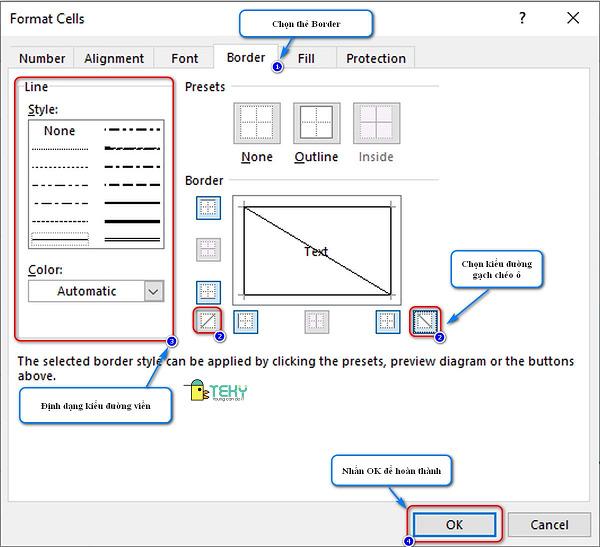Apply the Inside border preset
The image size is (600, 547).
tap(377, 123)
